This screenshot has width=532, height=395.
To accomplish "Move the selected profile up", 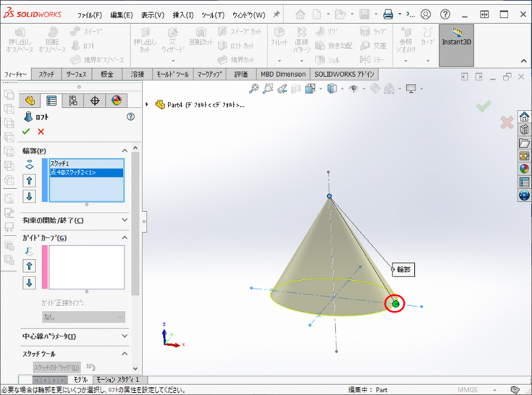I will pos(29,180).
